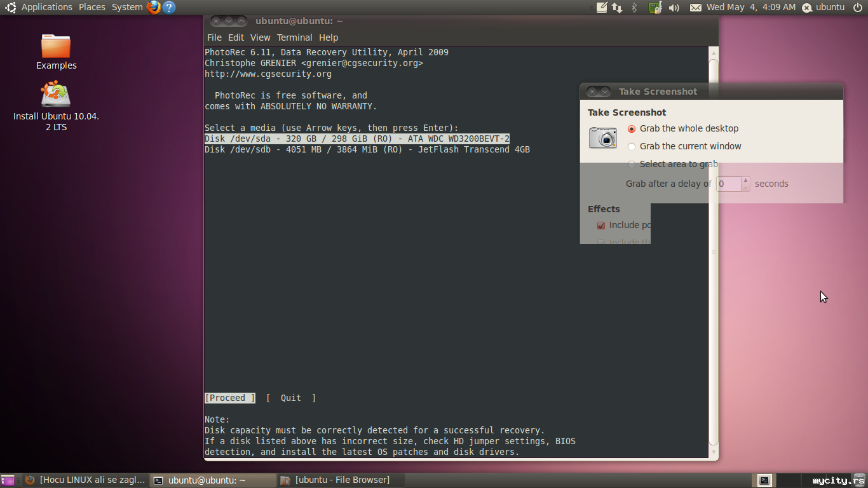This screenshot has width=868, height=488.
Task: Click the network connection arrows icon
Action: [617, 8]
